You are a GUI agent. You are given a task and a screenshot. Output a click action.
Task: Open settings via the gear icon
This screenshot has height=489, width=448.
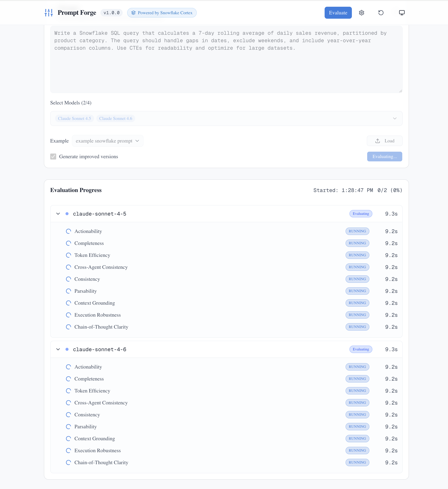[361, 13]
